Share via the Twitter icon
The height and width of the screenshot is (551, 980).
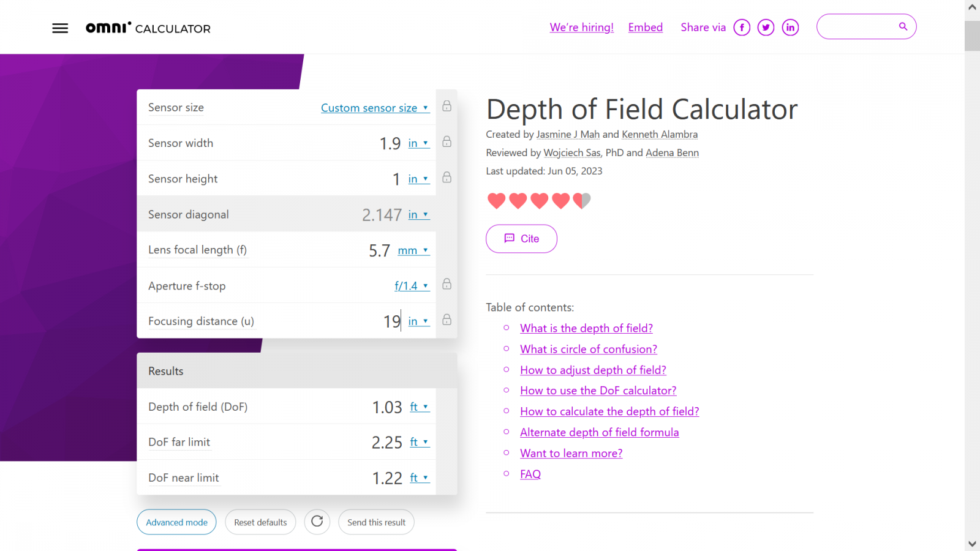[766, 28]
